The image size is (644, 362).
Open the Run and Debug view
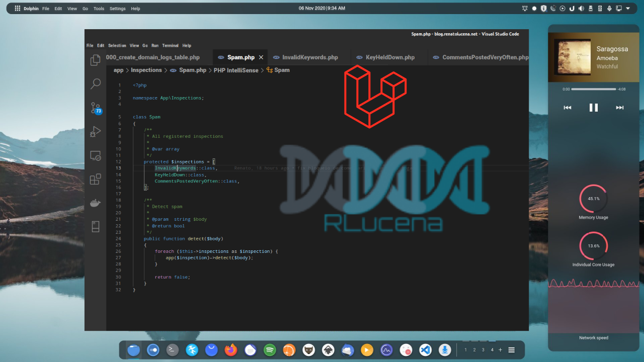95,132
